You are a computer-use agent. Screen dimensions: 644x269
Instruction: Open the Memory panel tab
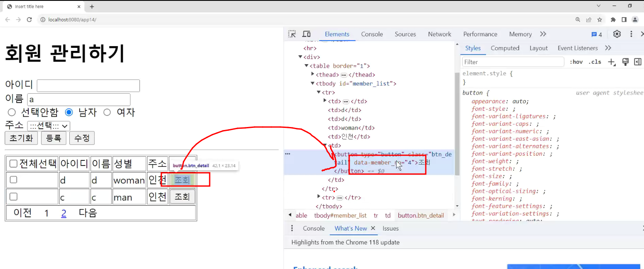pyautogui.click(x=520, y=34)
